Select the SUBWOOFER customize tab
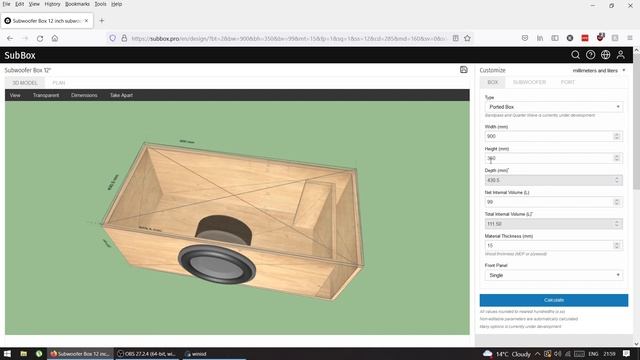This screenshot has height=360, width=640. pyautogui.click(x=529, y=82)
